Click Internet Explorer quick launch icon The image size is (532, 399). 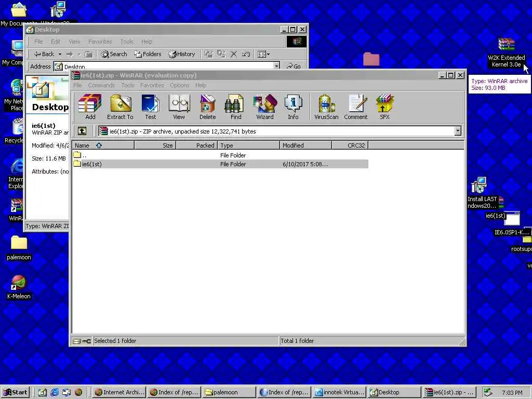coord(55,392)
